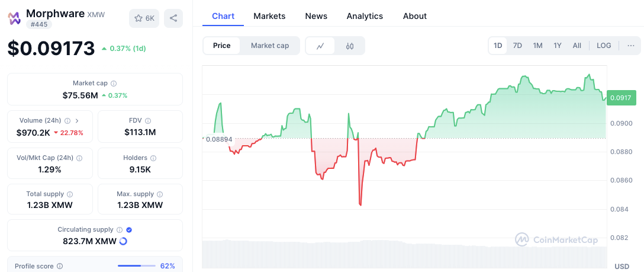Click the circulating supply progress ring
This screenshot has width=644, height=272.
click(x=123, y=241)
